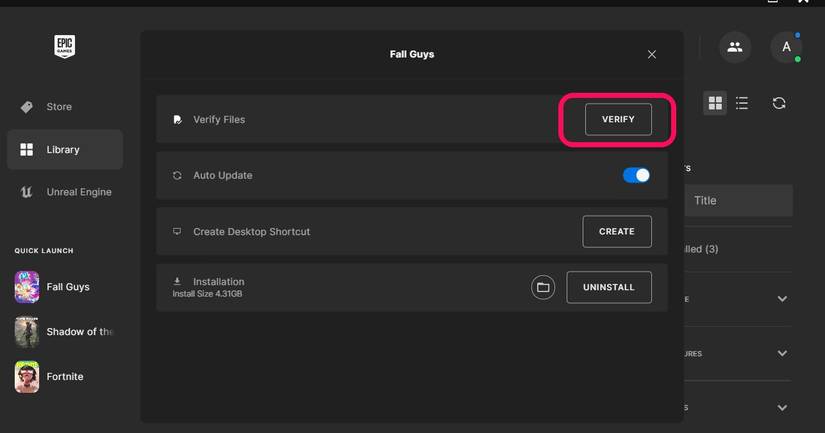Viewport: 825px width, 433px height.
Task: Click the Installation download icon
Action: point(177,281)
